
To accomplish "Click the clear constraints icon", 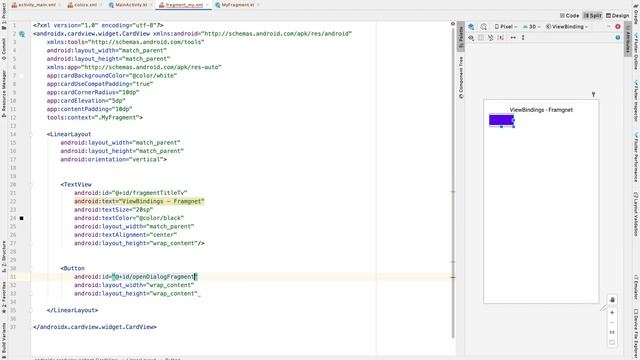I will tap(491, 38).
